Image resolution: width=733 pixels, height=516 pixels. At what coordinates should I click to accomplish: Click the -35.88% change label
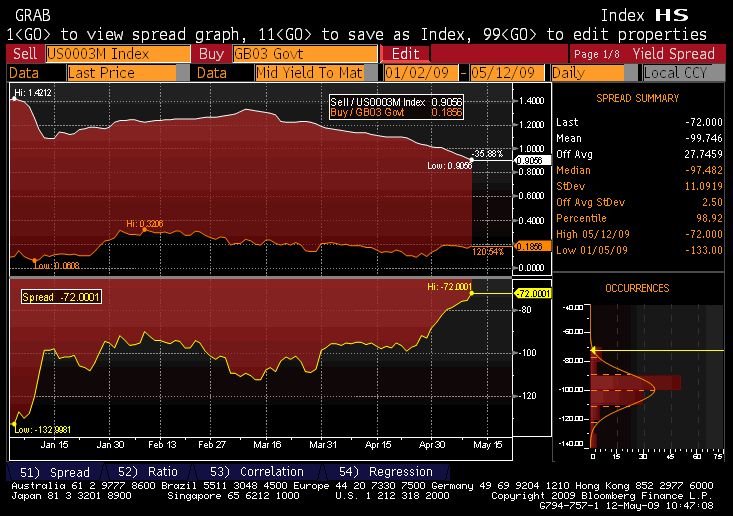pyautogui.click(x=487, y=154)
